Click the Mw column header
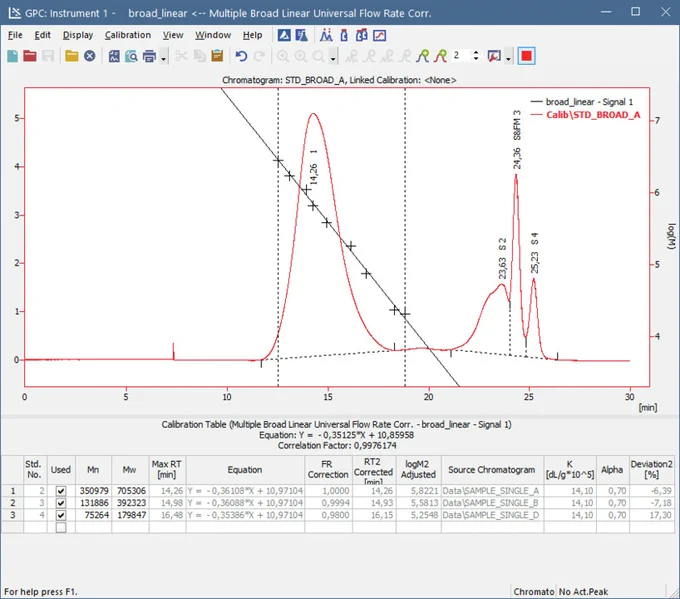680x599 pixels. (x=130, y=470)
